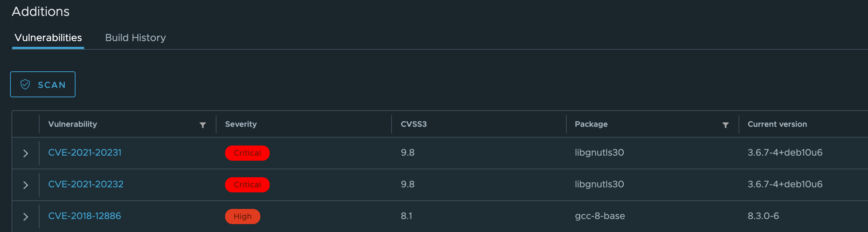The width and height of the screenshot is (868, 232).
Task: Expand the row for CVE-2021-20232
Action: point(26,184)
